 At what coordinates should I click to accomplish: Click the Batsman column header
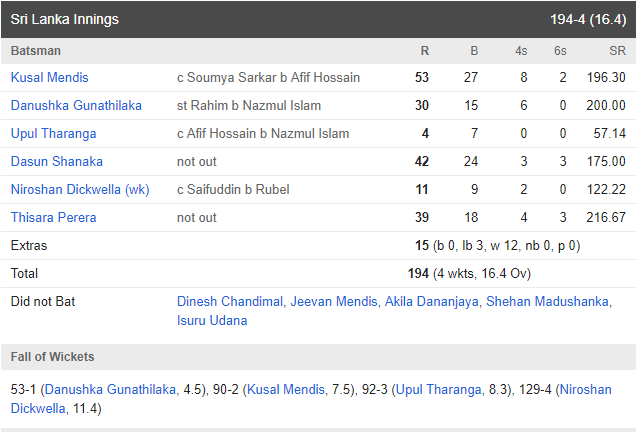tap(36, 51)
